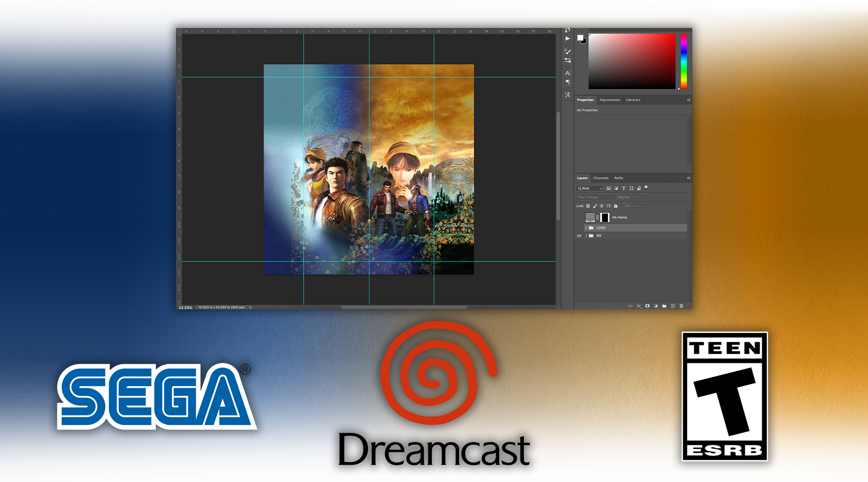Show the KA-frame layer visibility box

click(x=579, y=217)
